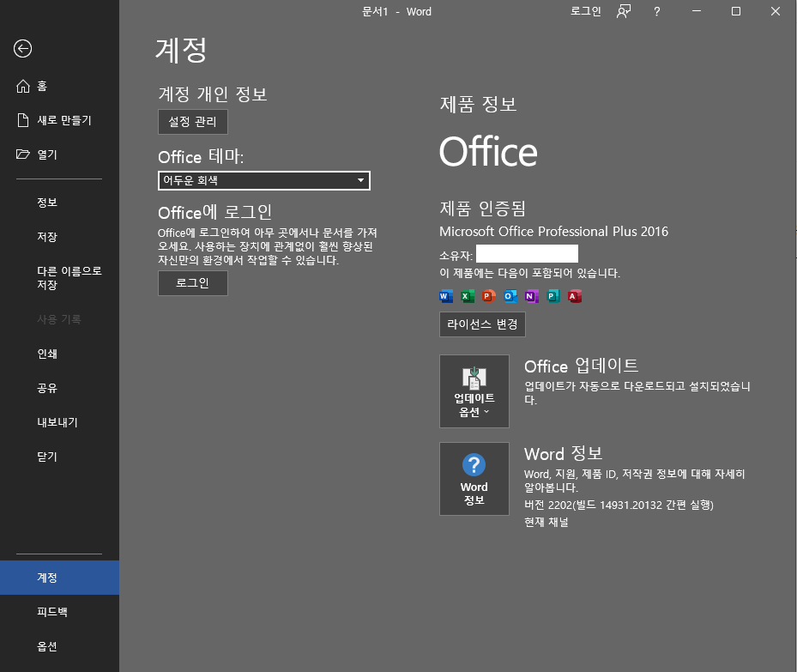Select the 계정 tab
The height and width of the screenshot is (672, 797).
[x=59, y=578]
